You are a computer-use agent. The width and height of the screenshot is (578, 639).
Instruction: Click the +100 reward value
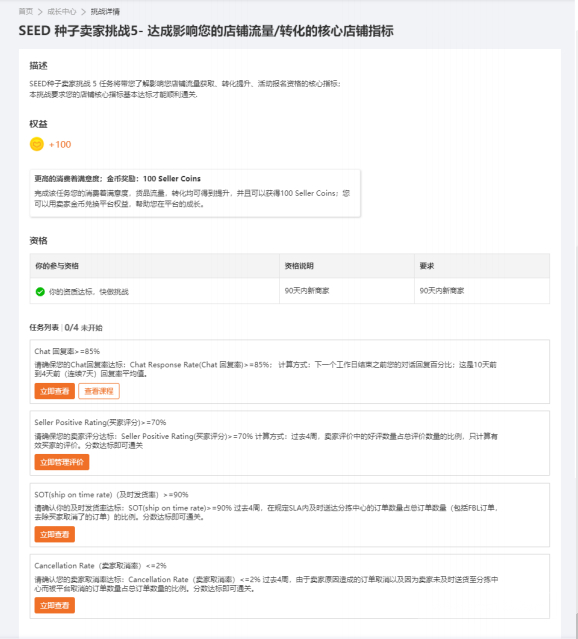pos(60,144)
